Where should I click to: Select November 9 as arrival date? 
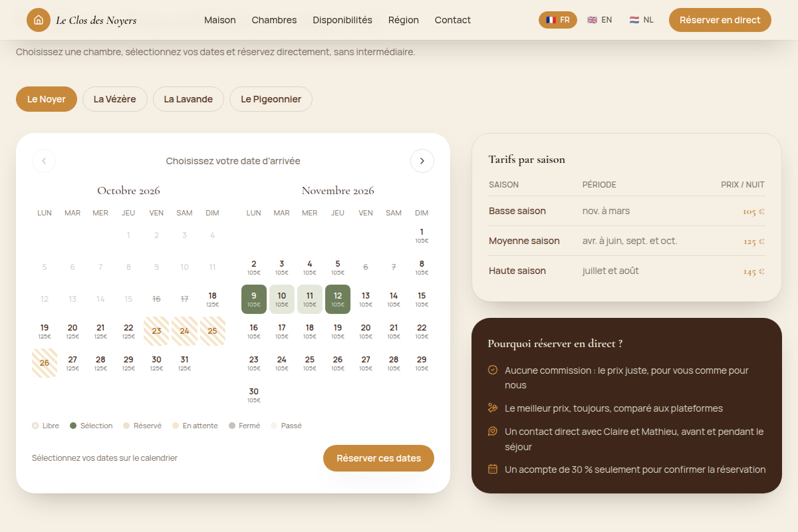254,299
